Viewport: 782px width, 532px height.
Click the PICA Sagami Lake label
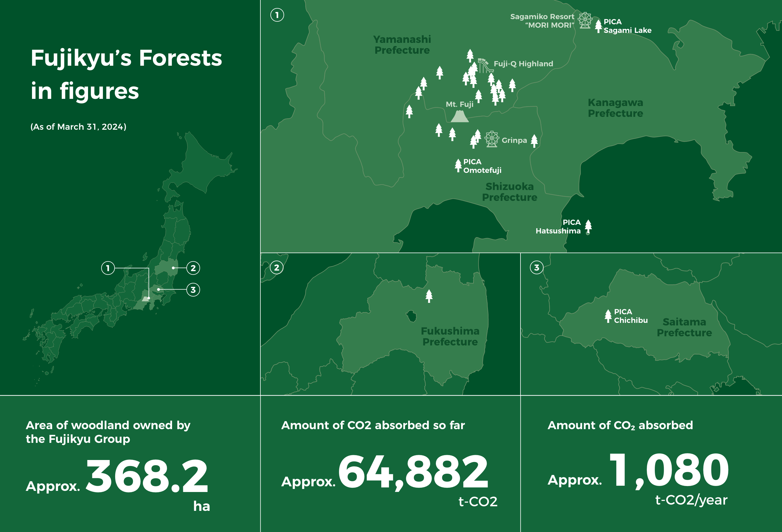627,26
